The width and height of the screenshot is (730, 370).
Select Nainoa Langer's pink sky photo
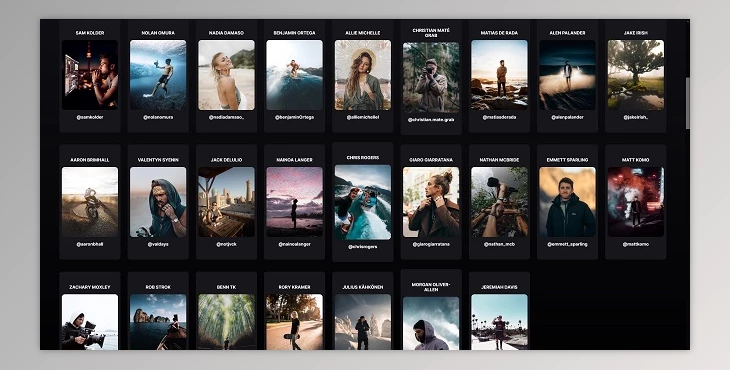[294, 202]
